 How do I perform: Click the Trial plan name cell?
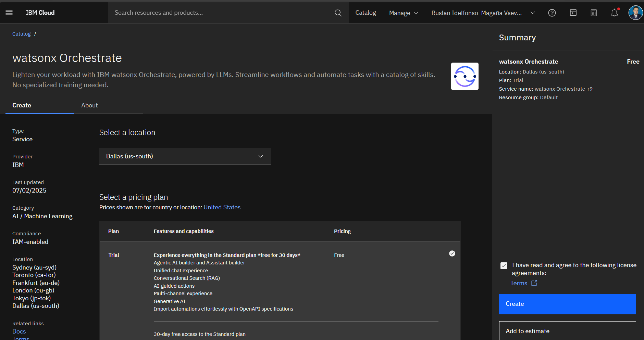pos(114,255)
